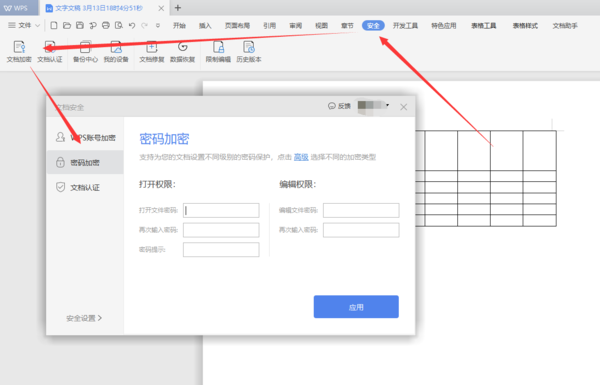Switch to the 开始 ribbon tab
600x385 pixels.
point(179,26)
